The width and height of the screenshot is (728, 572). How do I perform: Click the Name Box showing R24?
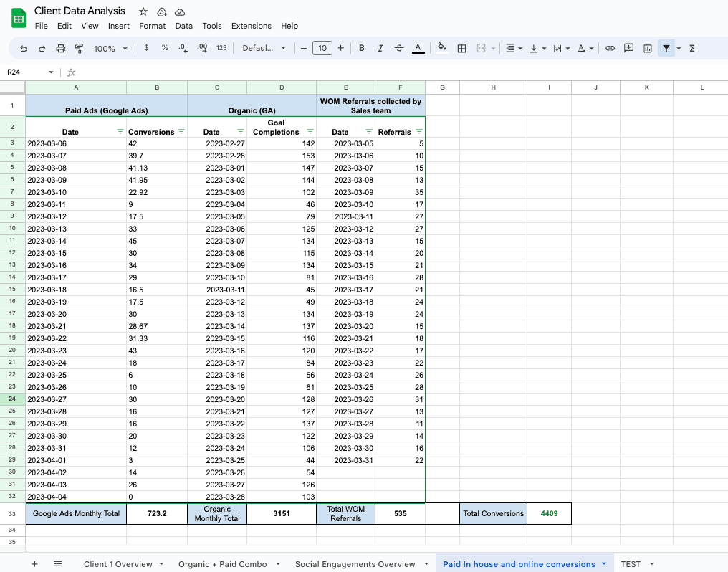(x=29, y=72)
